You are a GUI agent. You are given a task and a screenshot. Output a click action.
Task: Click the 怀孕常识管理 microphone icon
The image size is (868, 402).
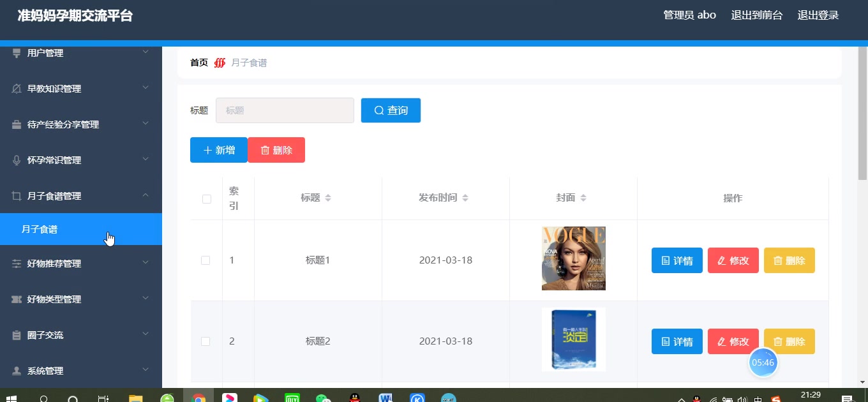(15, 160)
